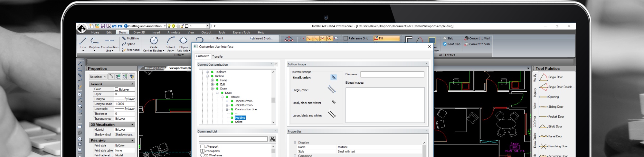Viewport: 644px width, 157px height.
Task: Click the Command List search field
Action: click(x=233, y=139)
